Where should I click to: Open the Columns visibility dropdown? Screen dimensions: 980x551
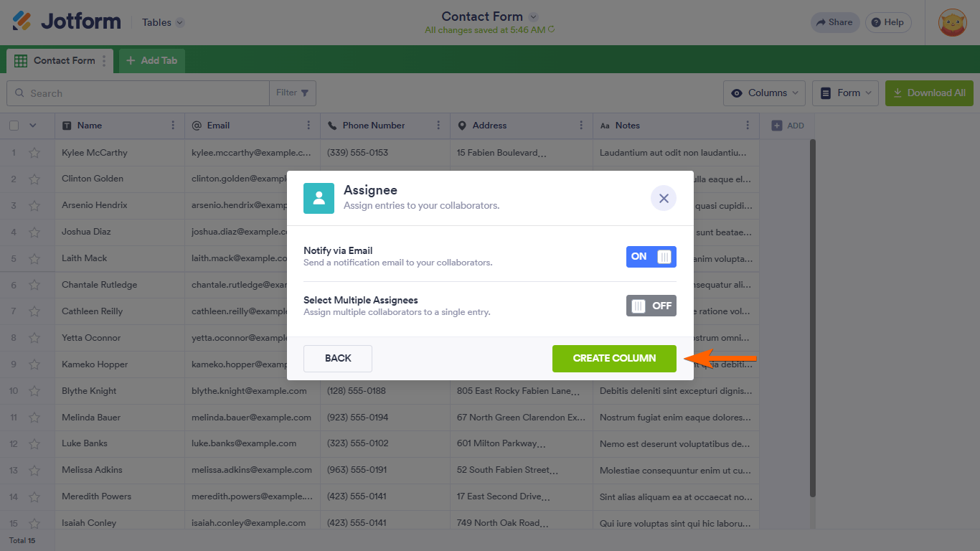pos(764,93)
